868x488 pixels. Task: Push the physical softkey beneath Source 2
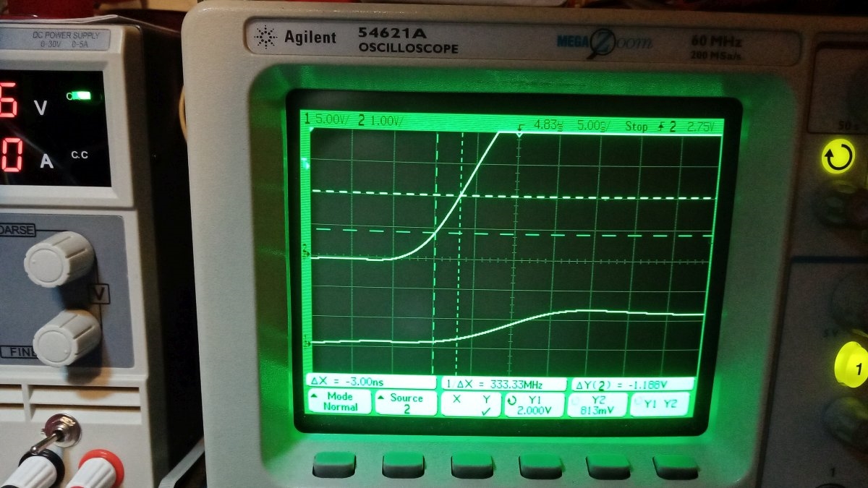click(403, 465)
